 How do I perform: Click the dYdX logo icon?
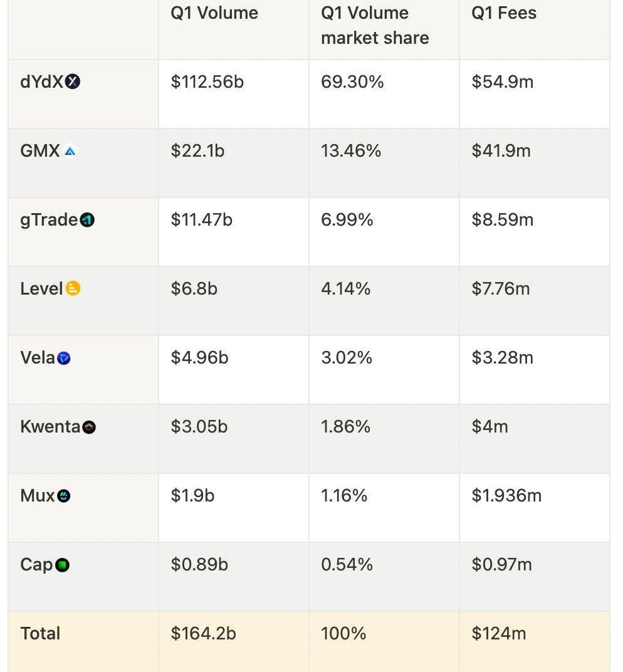(x=73, y=82)
